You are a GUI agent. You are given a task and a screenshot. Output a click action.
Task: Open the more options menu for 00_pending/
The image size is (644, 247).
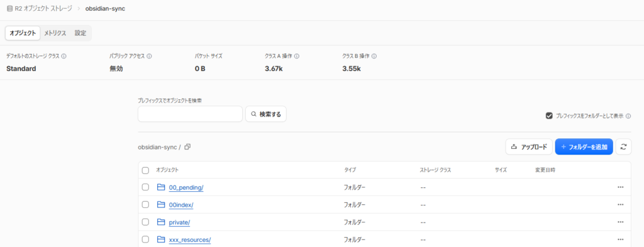click(620, 187)
